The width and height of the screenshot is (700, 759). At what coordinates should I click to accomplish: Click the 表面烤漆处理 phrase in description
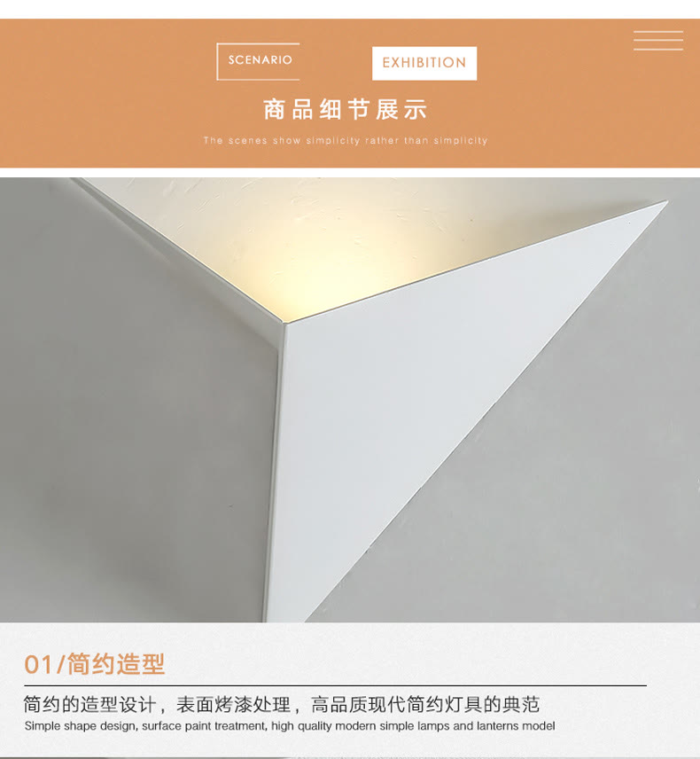(233, 704)
